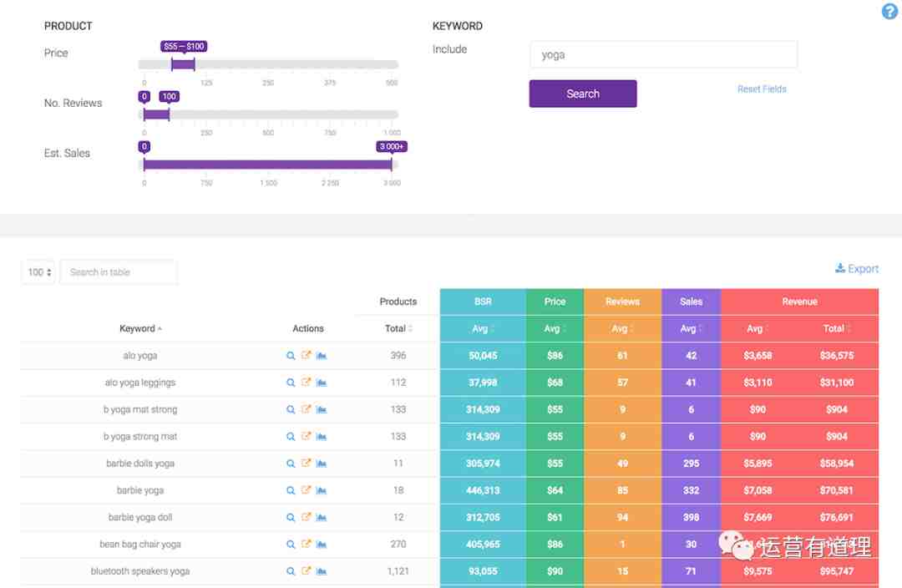Select the barbie dolls yoga keyword
The width and height of the screenshot is (902, 588).
click(x=139, y=464)
